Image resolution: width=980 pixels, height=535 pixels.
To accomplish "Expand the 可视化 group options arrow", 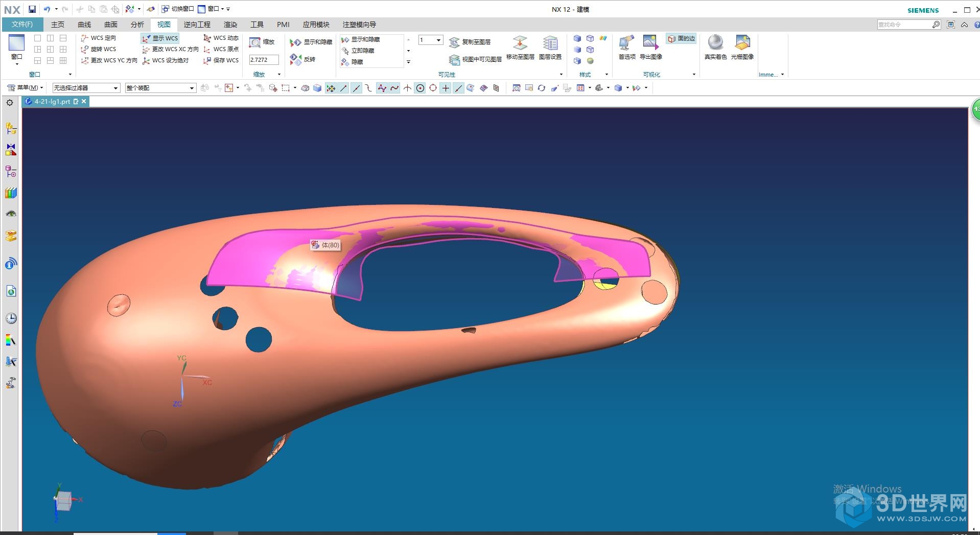I will pos(694,75).
